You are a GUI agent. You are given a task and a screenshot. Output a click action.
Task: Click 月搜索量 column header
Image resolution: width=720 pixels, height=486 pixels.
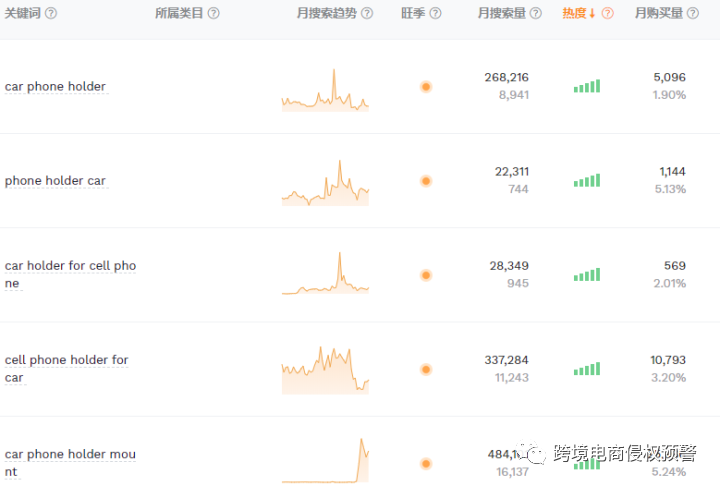coord(501,13)
